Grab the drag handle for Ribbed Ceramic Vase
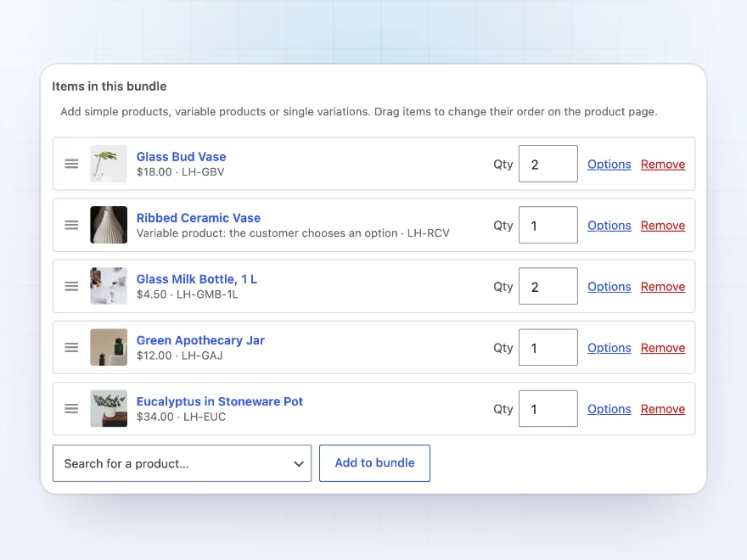747x560 pixels. 71,225
